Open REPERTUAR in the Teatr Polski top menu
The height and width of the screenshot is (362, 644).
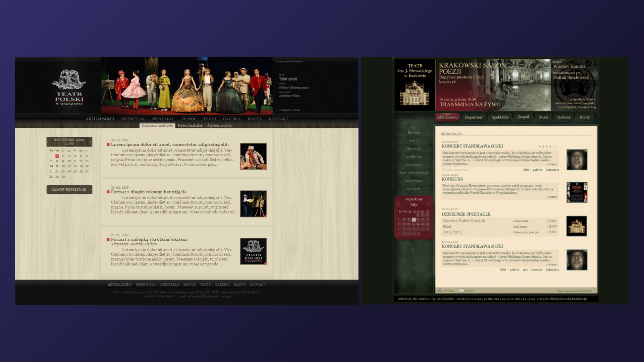(x=133, y=119)
